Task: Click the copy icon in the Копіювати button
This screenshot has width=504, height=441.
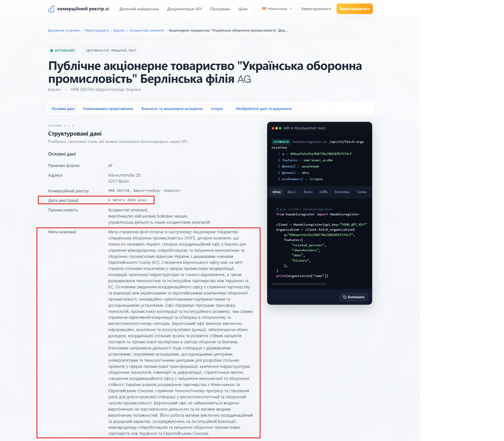Action: tap(344, 297)
